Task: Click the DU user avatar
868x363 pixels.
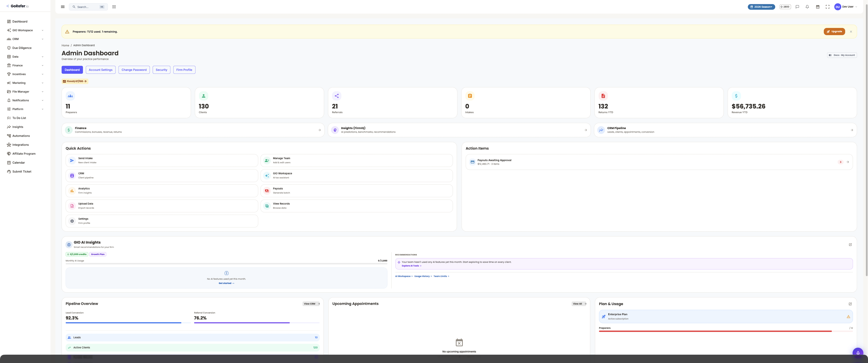Action: [837, 7]
